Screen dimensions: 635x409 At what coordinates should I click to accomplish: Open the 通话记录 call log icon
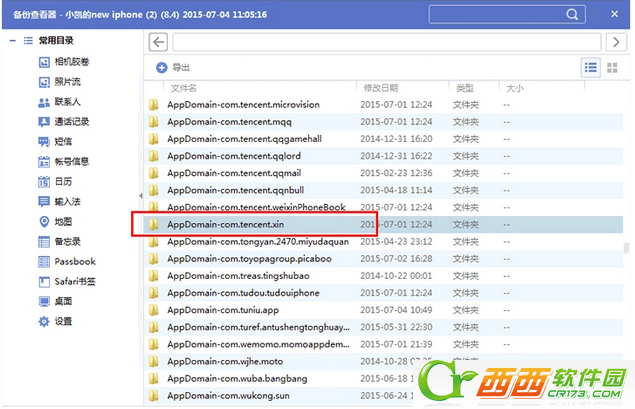click(x=44, y=122)
